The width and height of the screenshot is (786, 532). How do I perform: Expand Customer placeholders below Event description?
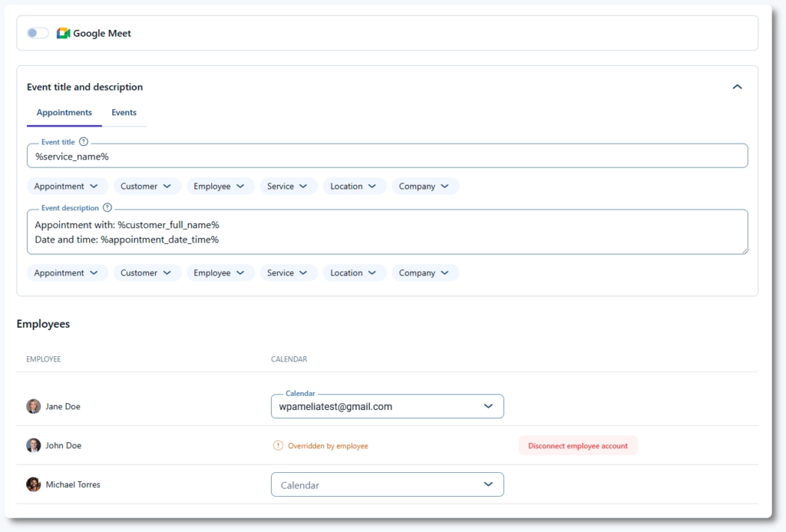[x=147, y=273]
